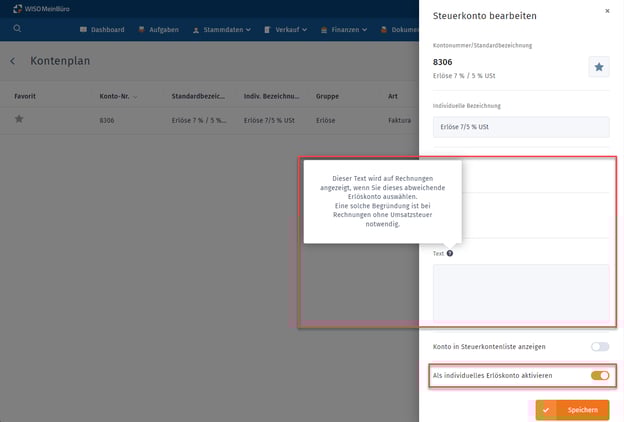The width and height of the screenshot is (624, 422).
Task: Click the Aufgaben icon in navigation
Action: pos(142,30)
